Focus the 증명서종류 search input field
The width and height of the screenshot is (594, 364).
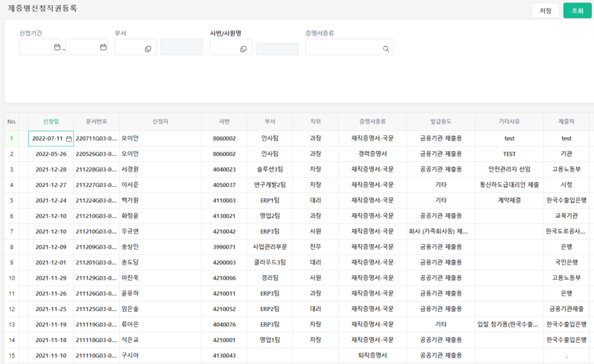(343, 48)
